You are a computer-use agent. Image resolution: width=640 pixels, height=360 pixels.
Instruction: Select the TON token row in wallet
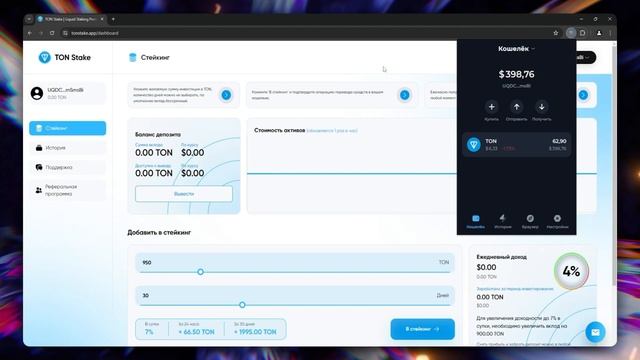516,144
